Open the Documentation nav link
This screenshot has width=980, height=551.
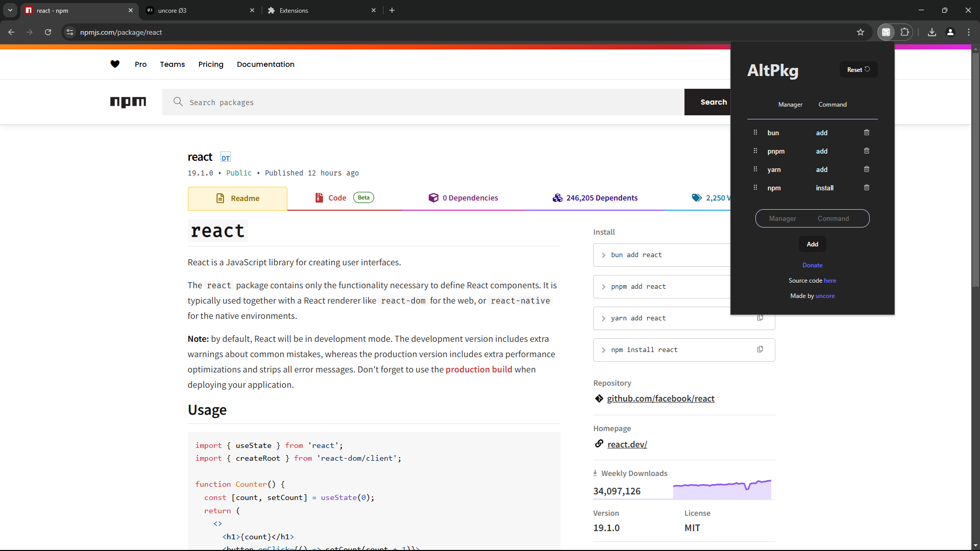tap(265, 64)
